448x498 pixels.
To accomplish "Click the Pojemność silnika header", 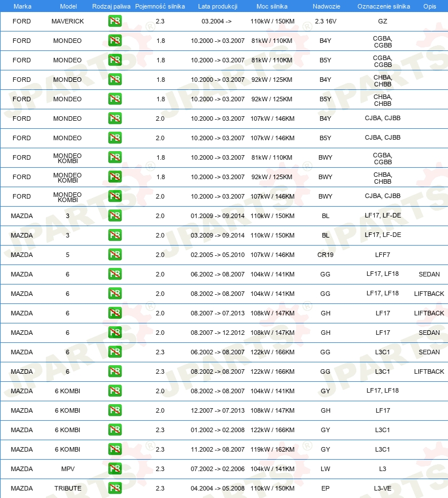I will tap(160, 6).
